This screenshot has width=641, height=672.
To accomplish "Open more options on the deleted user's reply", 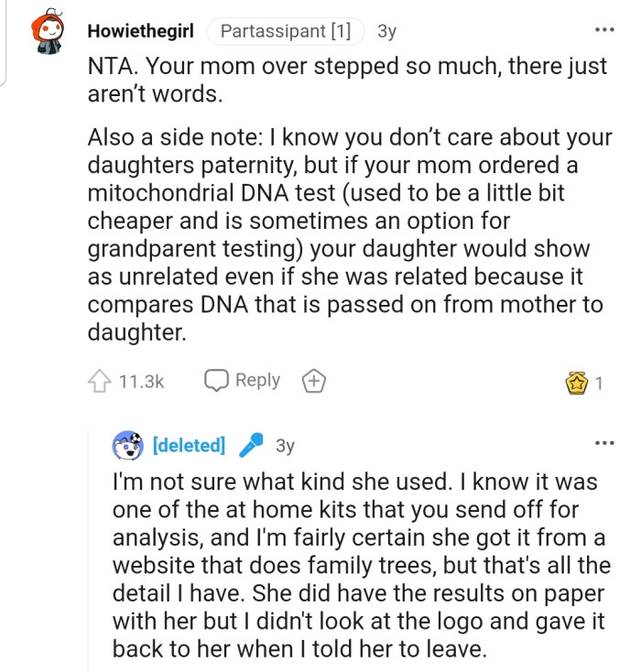I will pyautogui.click(x=604, y=444).
